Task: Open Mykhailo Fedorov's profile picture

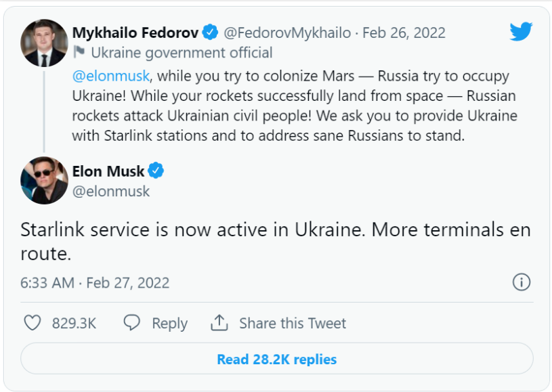Action: (44, 43)
